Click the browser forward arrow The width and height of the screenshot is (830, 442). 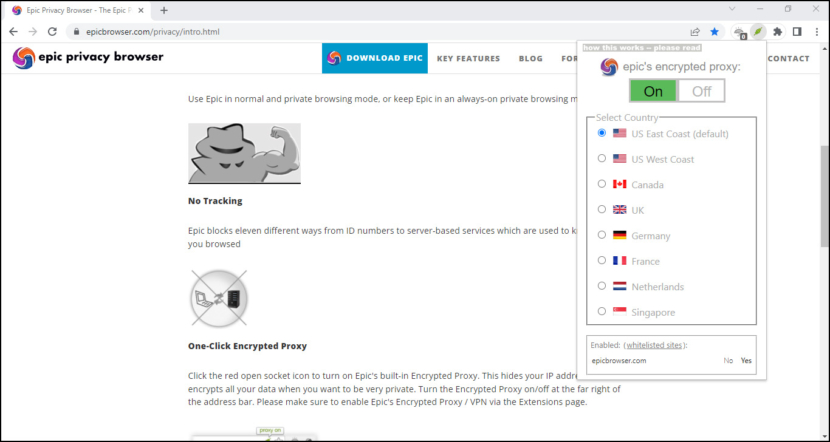coord(33,32)
